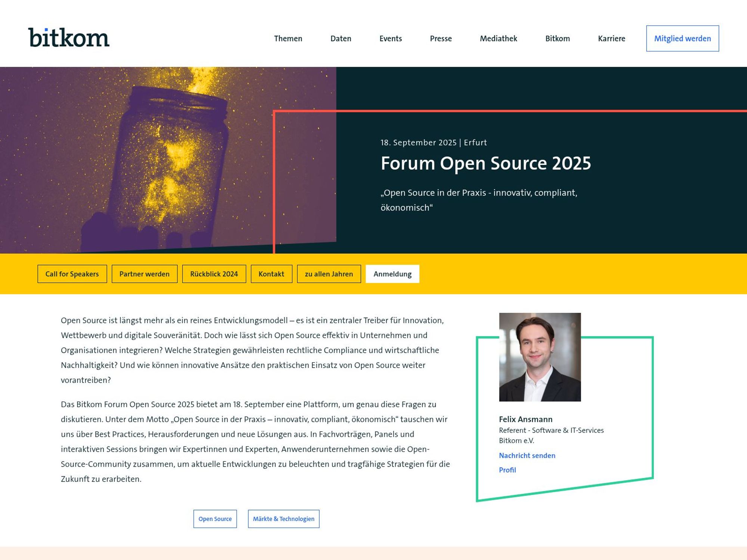This screenshot has width=747, height=560.
Task: Open the Themen menu
Action: (x=288, y=38)
